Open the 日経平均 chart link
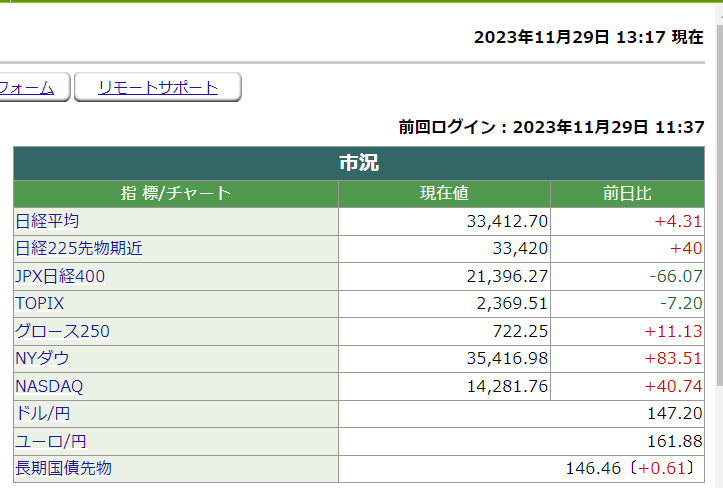Image resolution: width=723 pixels, height=488 pixels. (47, 221)
